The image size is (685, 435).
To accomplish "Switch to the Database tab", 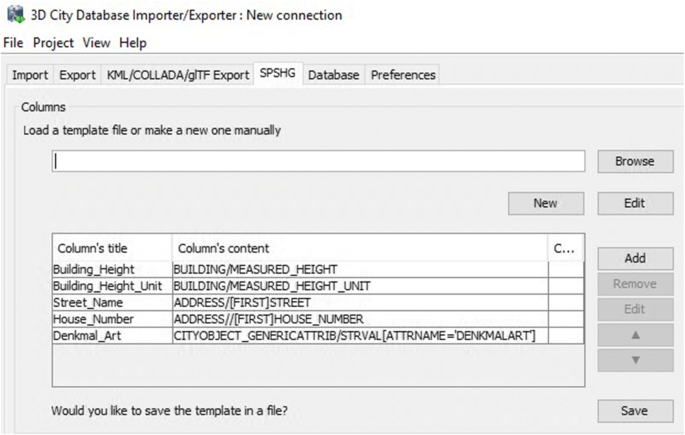I will coord(333,75).
